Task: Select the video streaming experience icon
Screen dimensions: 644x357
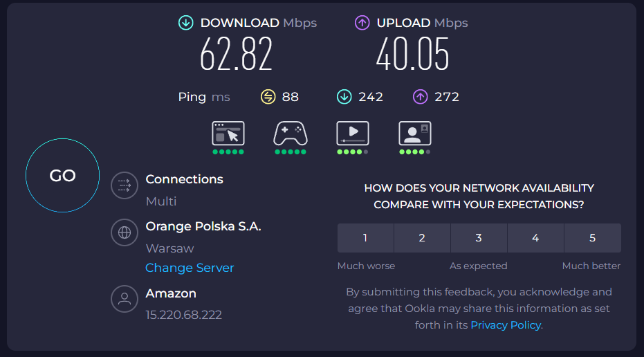Action: 352,133
